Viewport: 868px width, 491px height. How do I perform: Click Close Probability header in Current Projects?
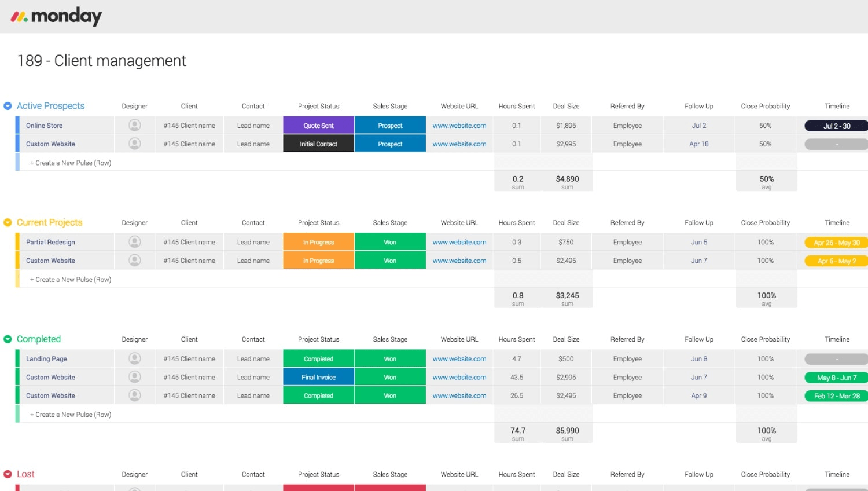[x=765, y=223]
